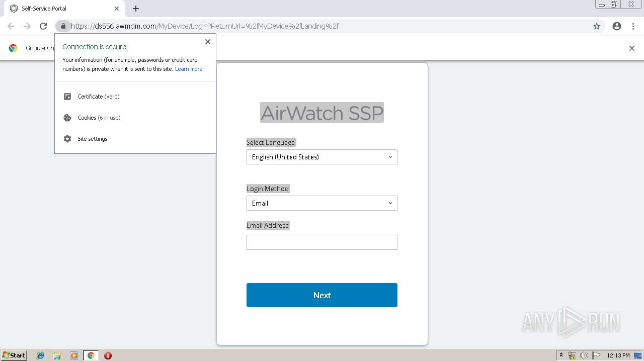Reload the page with the refresh icon
The height and width of the screenshot is (362, 644).
[x=43, y=26]
